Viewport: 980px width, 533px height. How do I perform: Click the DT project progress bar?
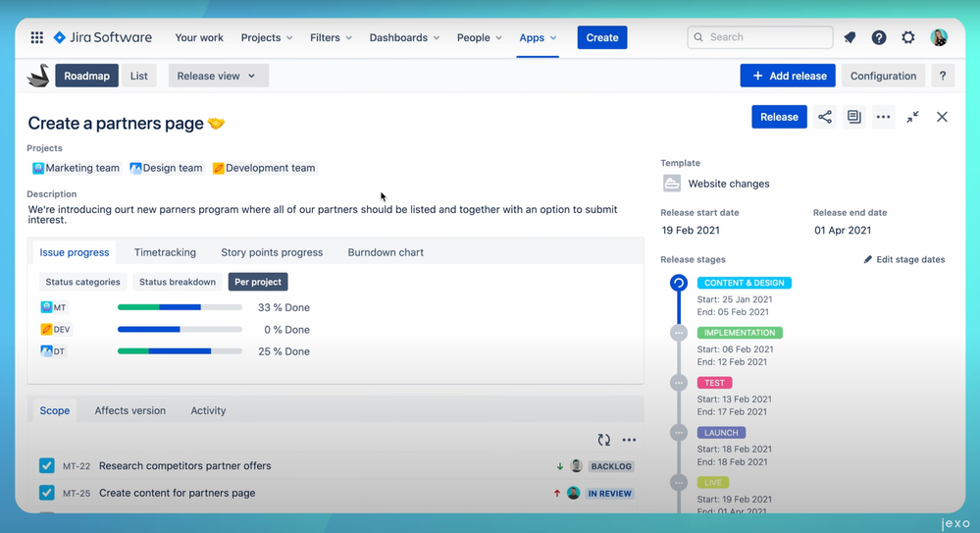(x=180, y=351)
